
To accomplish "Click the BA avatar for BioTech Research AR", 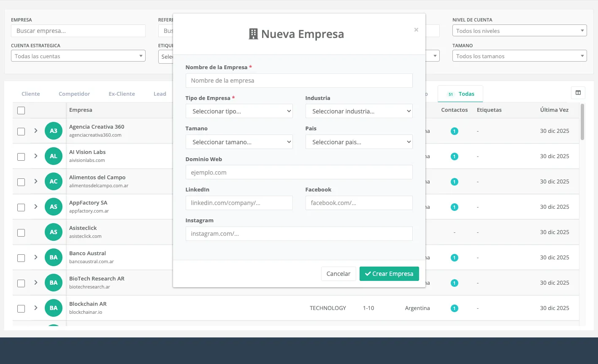I will [54, 283].
